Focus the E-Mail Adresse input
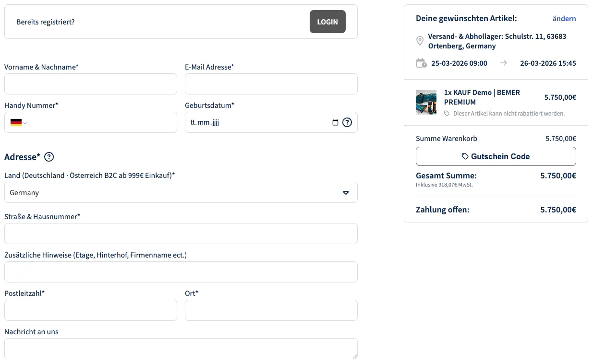This screenshot has width=593, height=364. tap(271, 84)
